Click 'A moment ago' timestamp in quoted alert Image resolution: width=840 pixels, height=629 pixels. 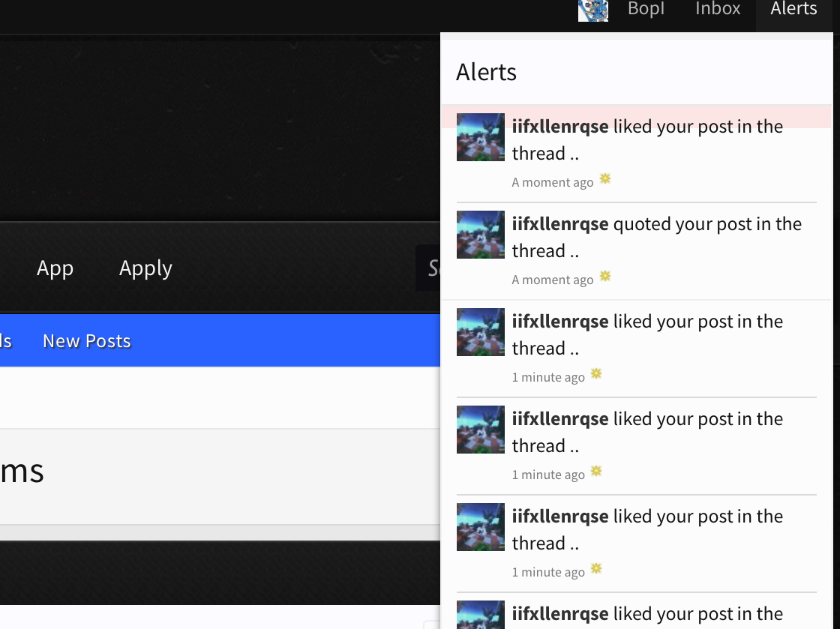pyautogui.click(x=552, y=280)
